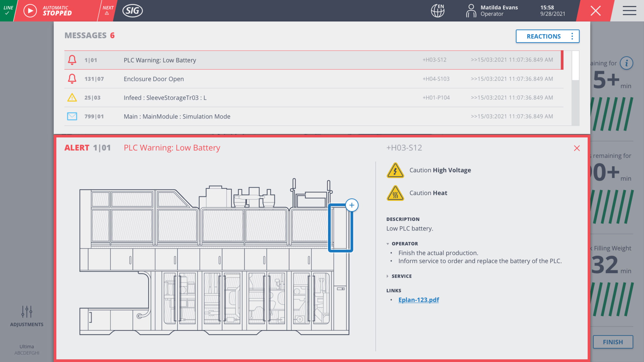This screenshot has width=644, height=362.
Task: Click the warning triangle on Infeed message
Action: 72,98
